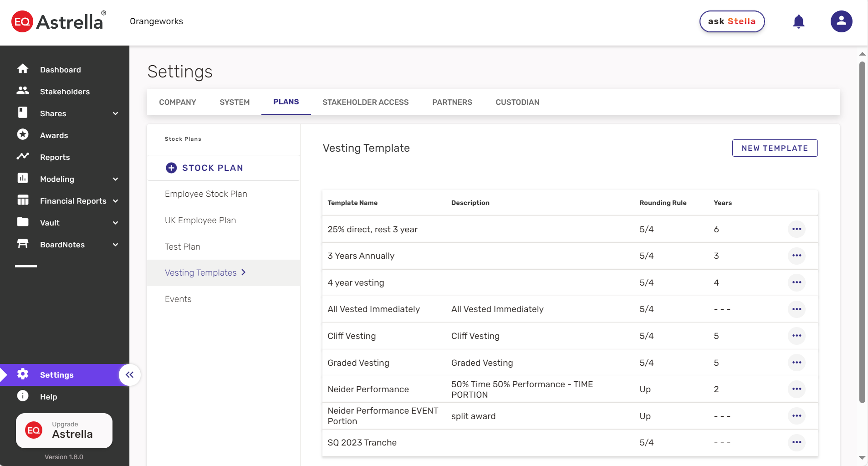Screen dimensions: 868x466
Task: Open the user profile avatar menu
Action: [x=841, y=21]
